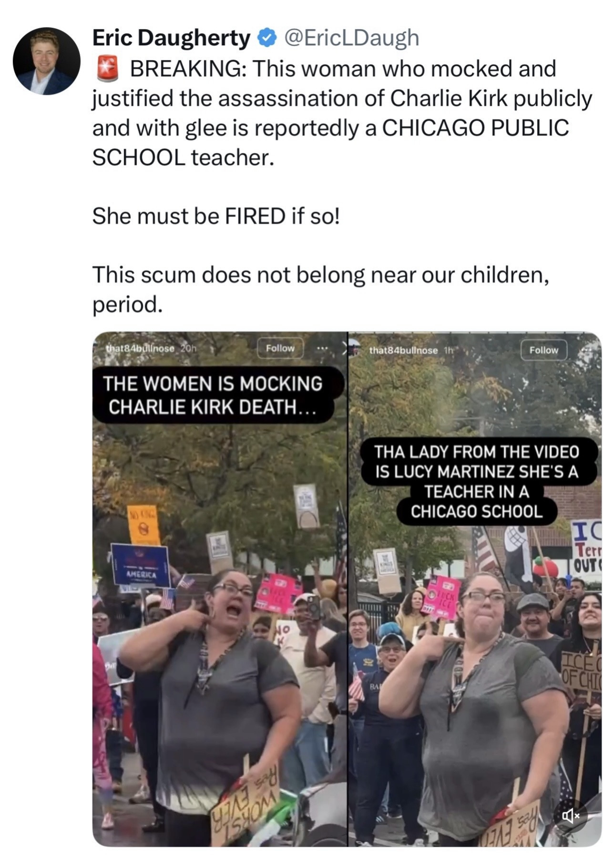615x868 pixels.
Task: Click that84bullnose username on left story
Action: pyautogui.click(x=140, y=348)
